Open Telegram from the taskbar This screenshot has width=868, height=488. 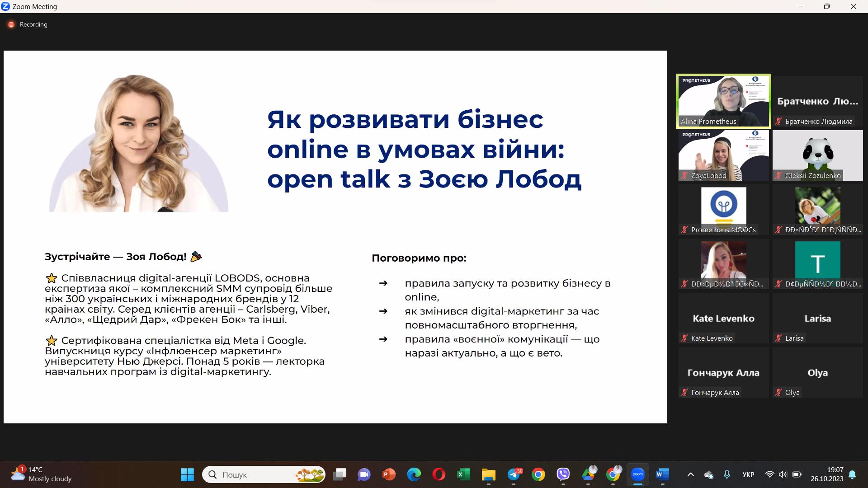coord(514,474)
